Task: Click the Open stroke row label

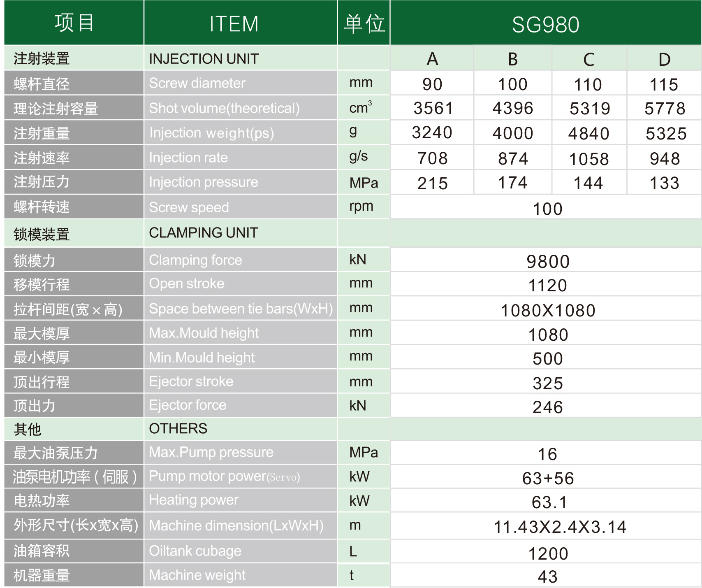Action: click(x=186, y=283)
